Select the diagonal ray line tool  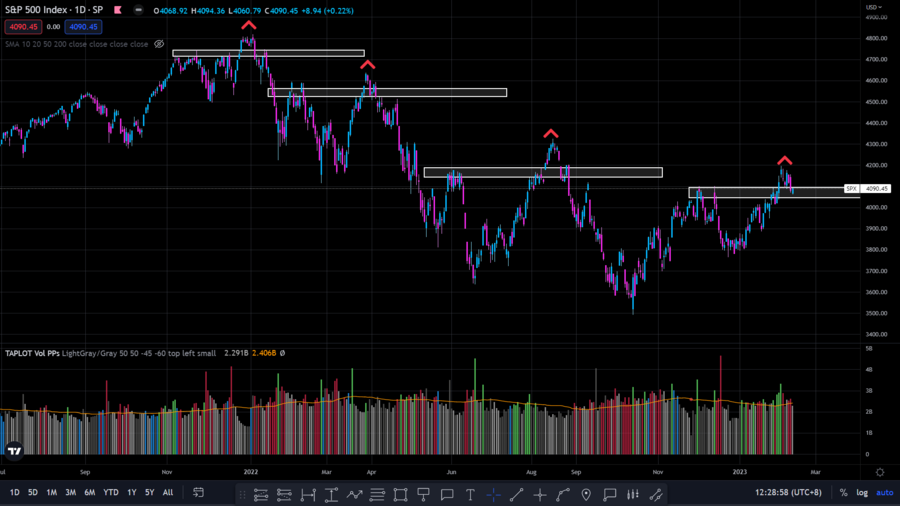(656, 494)
